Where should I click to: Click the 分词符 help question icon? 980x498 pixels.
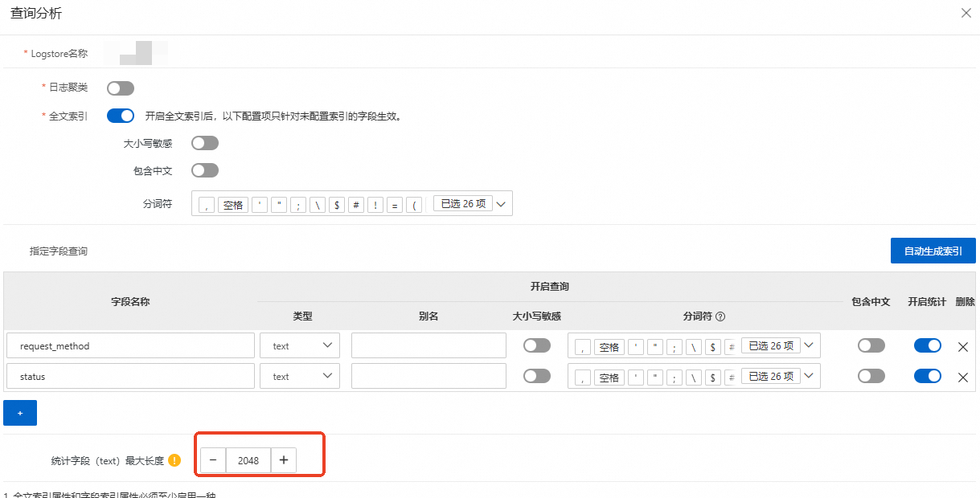tap(720, 316)
